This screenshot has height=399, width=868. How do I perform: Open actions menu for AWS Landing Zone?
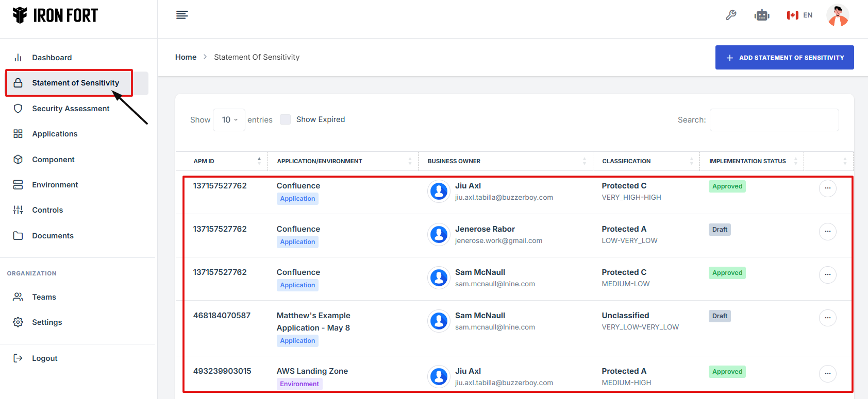[827, 374]
